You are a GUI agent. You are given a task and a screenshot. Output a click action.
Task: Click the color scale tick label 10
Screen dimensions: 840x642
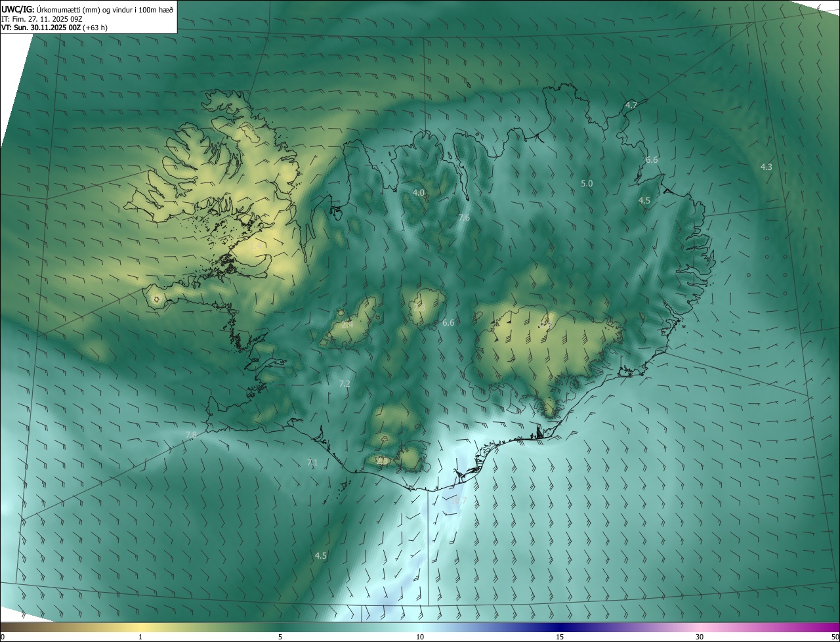pos(420,637)
